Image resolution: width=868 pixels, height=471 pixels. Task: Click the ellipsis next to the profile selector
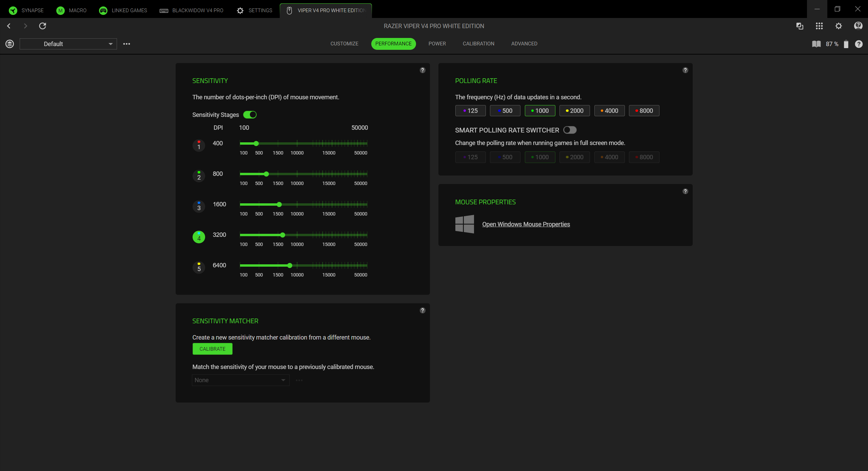[x=127, y=44]
